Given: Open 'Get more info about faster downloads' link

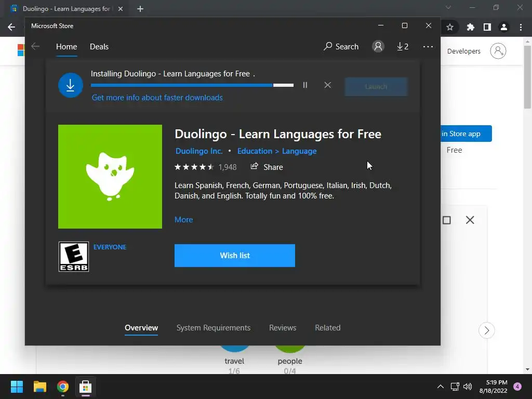Looking at the screenshot, I should 157,98.
